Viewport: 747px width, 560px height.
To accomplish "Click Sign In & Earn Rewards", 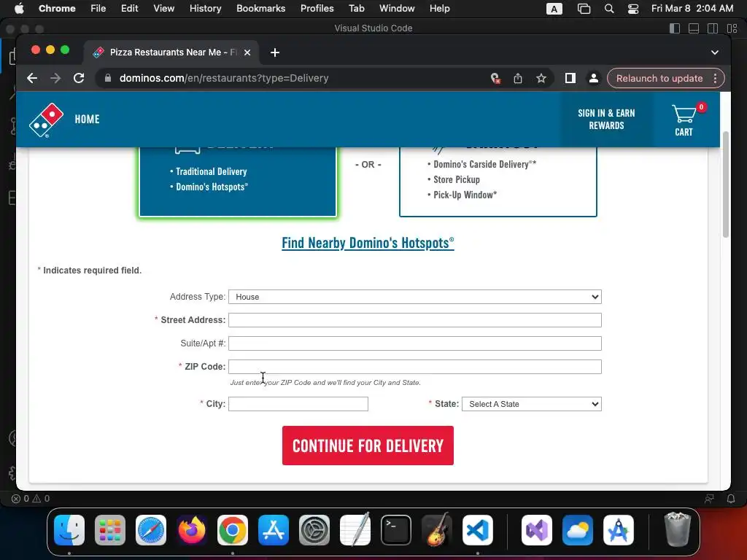I will [606, 119].
